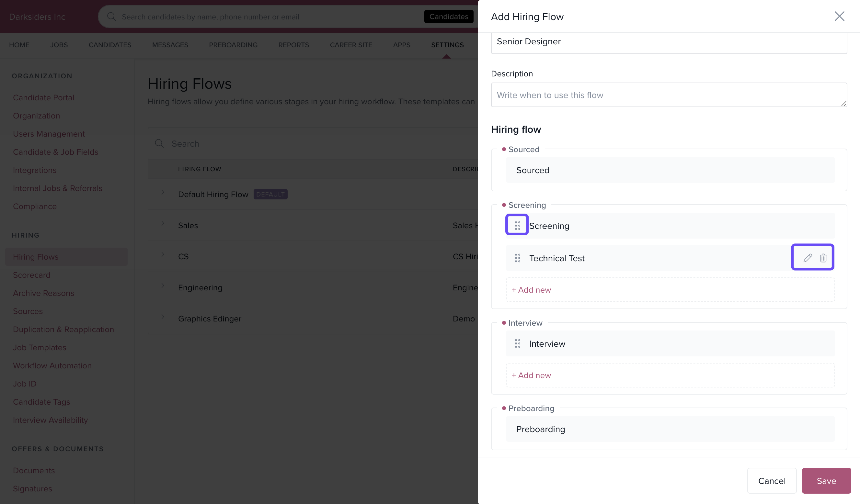Click the magnifier icon in the top candidate search bar
Viewport: 860px width, 504px height.
pyautogui.click(x=111, y=17)
